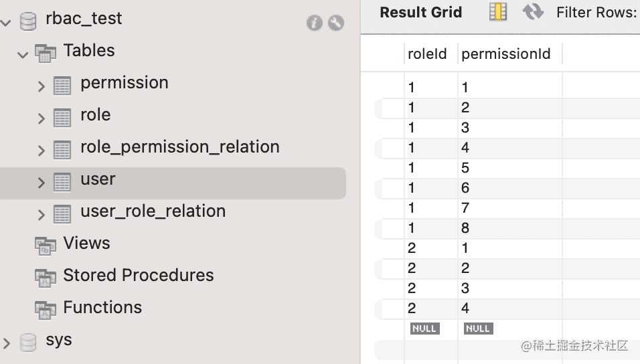Click the Functions folder icon
640x364 pixels.
46,309
